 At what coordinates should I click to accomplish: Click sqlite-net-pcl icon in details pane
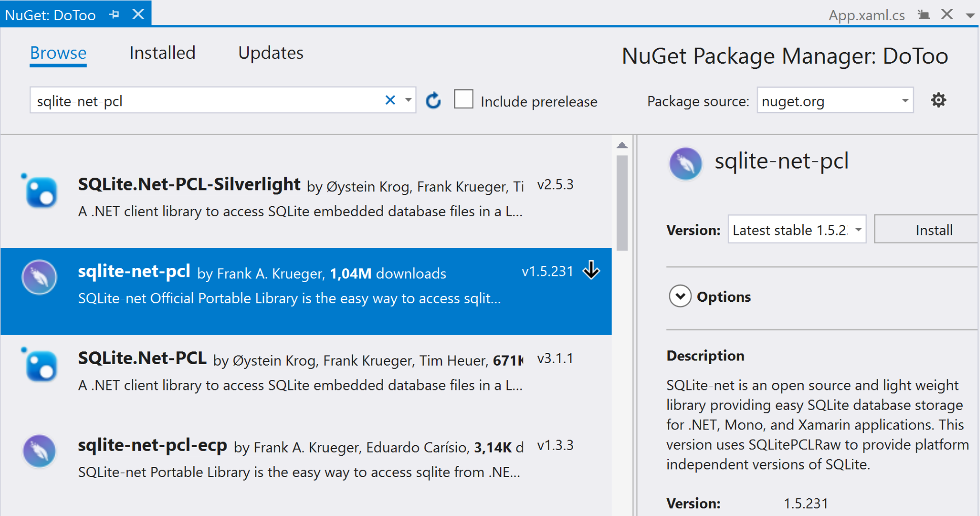(686, 164)
